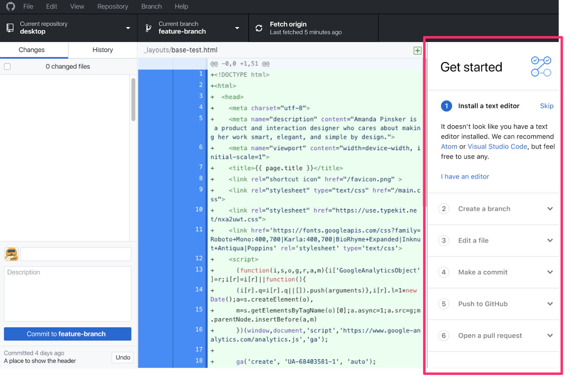The height and width of the screenshot is (392, 580).
Task: Undo the last commit
Action: pyautogui.click(x=122, y=357)
